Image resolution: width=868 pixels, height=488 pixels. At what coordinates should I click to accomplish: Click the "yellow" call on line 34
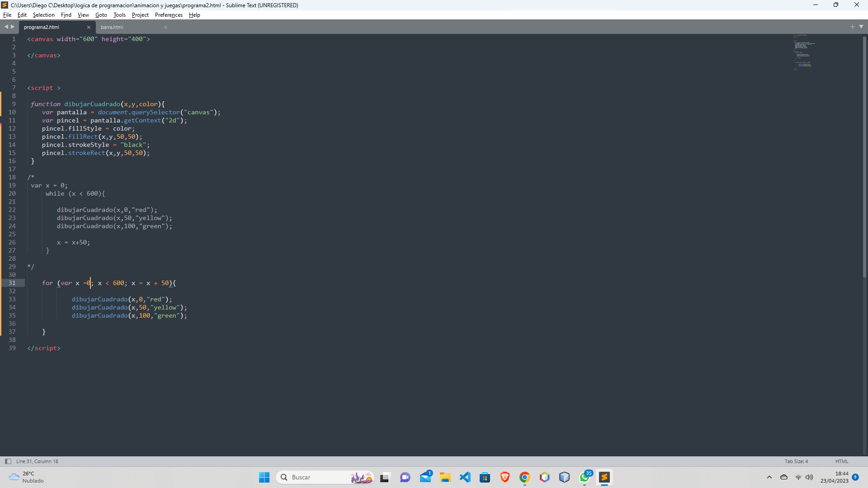click(129, 307)
